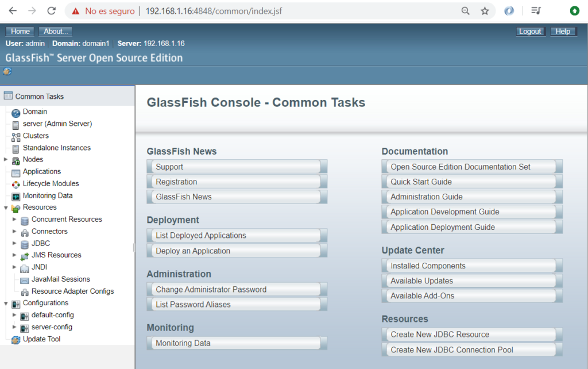Viewport: 588px width, 369px height.
Task: Expand the default-config node
Action: (14, 315)
